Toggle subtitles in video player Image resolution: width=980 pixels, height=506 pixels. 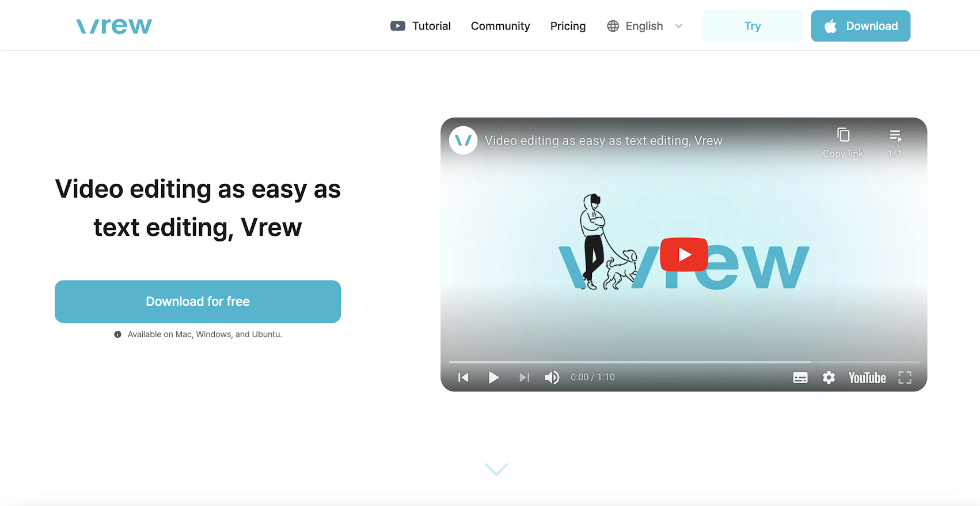[x=800, y=377]
